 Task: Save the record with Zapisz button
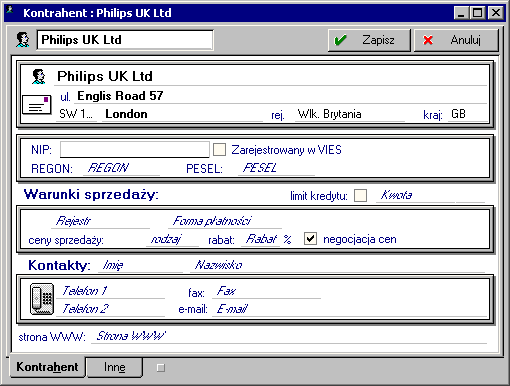[x=369, y=40]
